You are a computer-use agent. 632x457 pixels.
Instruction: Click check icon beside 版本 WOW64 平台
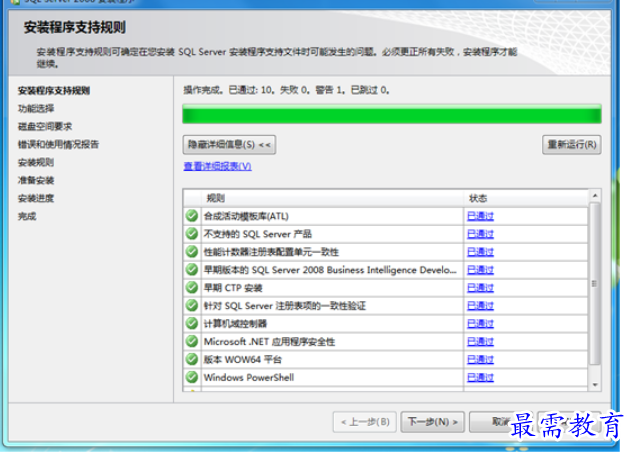[x=192, y=359]
